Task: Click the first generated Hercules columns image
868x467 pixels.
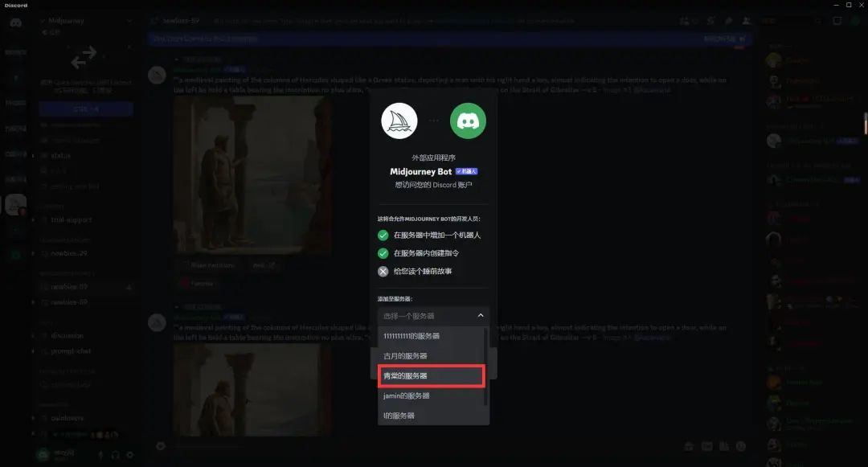Action: pos(252,174)
